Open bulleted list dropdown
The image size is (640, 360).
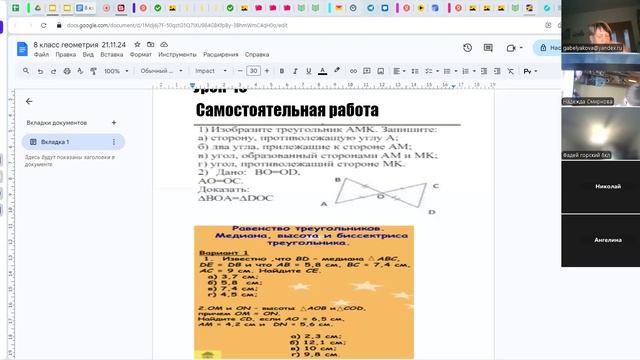(x=450, y=71)
